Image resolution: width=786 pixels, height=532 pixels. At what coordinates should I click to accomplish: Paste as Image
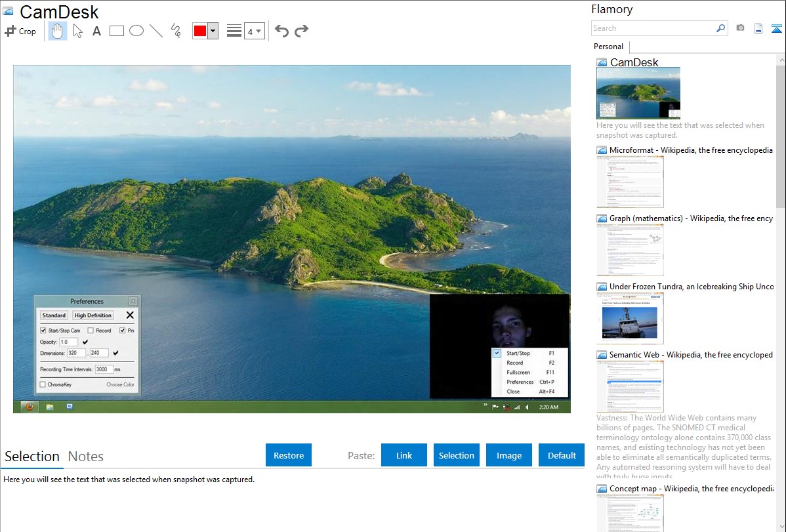[x=508, y=455]
